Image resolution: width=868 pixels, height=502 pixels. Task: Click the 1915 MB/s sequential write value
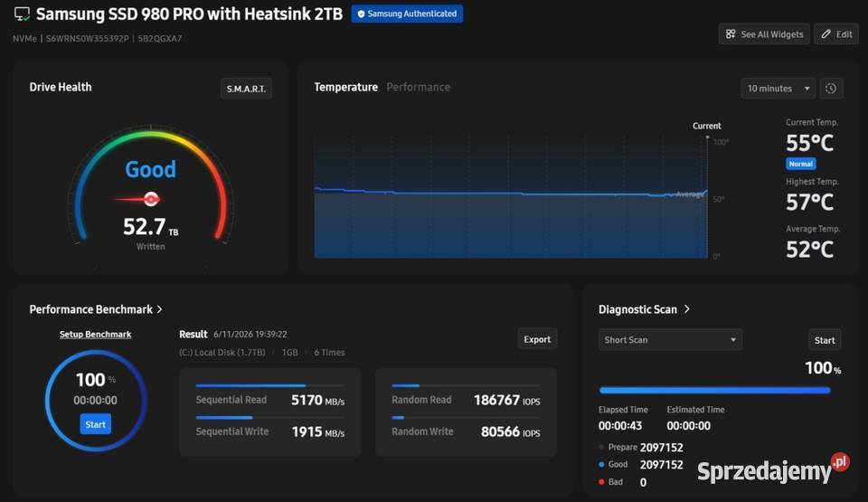point(317,431)
